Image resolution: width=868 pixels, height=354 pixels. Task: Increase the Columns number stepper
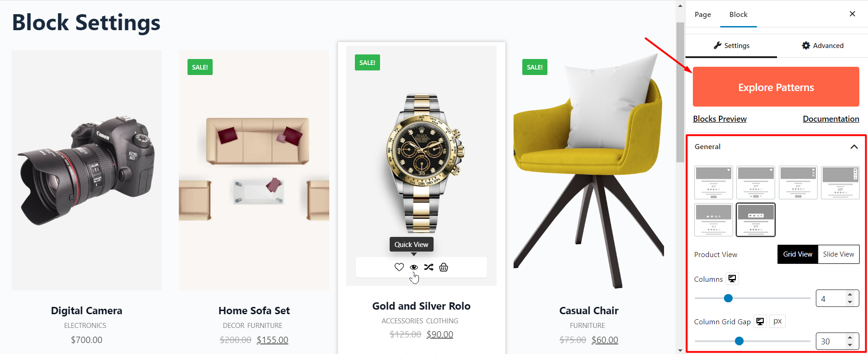tap(850, 295)
